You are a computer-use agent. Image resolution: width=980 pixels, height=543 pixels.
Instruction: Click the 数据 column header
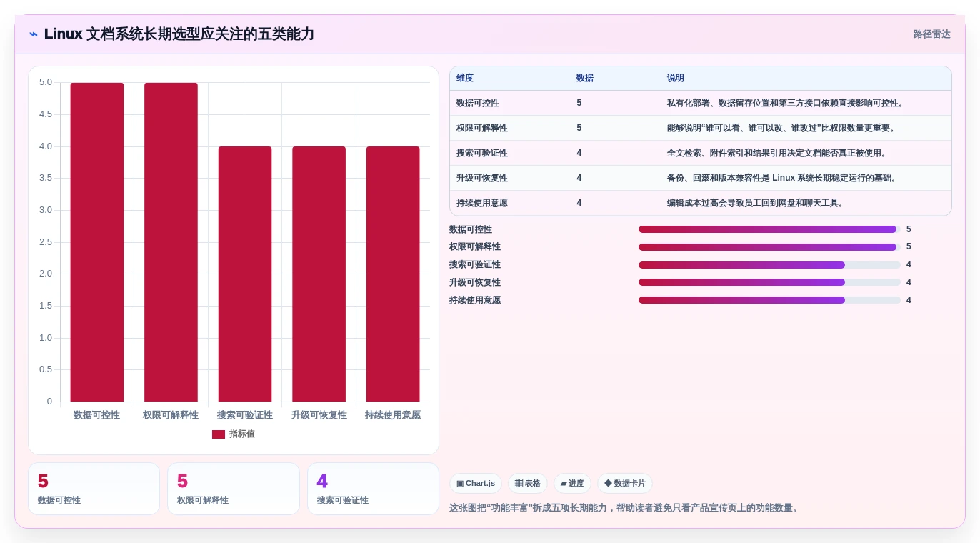(x=585, y=79)
